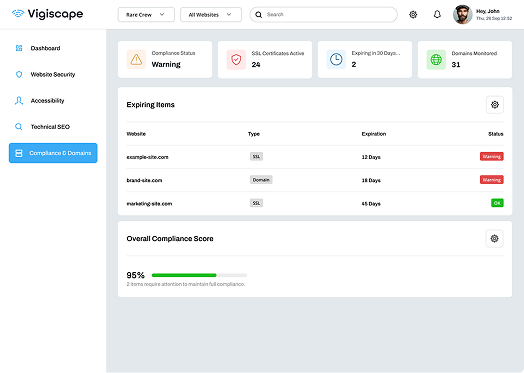
Task: Click Domain tag for brand-site.com
Action: [261, 180]
